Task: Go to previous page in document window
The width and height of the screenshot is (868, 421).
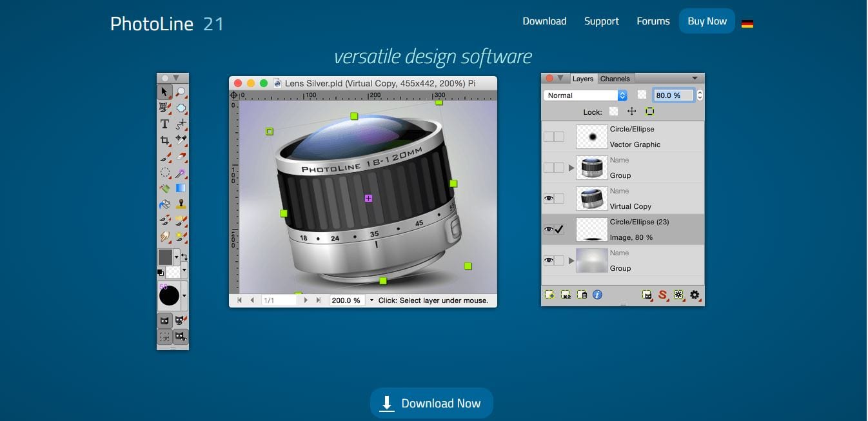Action: [252, 300]
